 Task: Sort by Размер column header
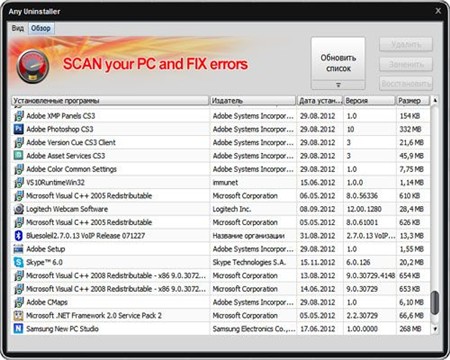coord(413,101)
